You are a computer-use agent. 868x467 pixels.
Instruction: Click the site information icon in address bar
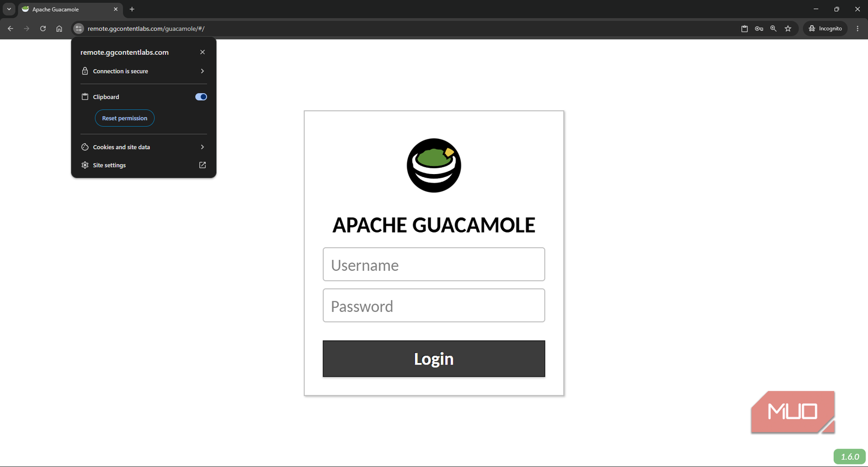78,28
